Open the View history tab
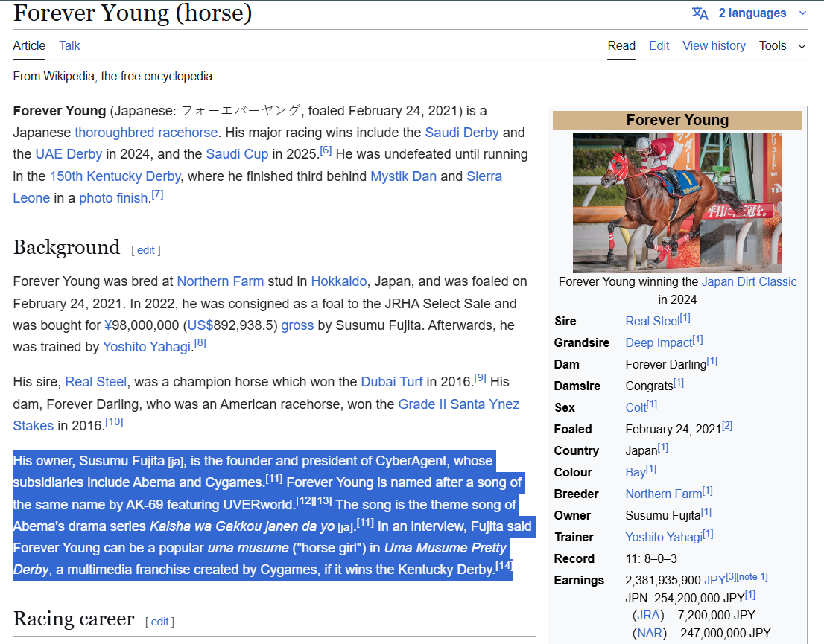This screenshot has height=644, width=824. coord(714,45)
